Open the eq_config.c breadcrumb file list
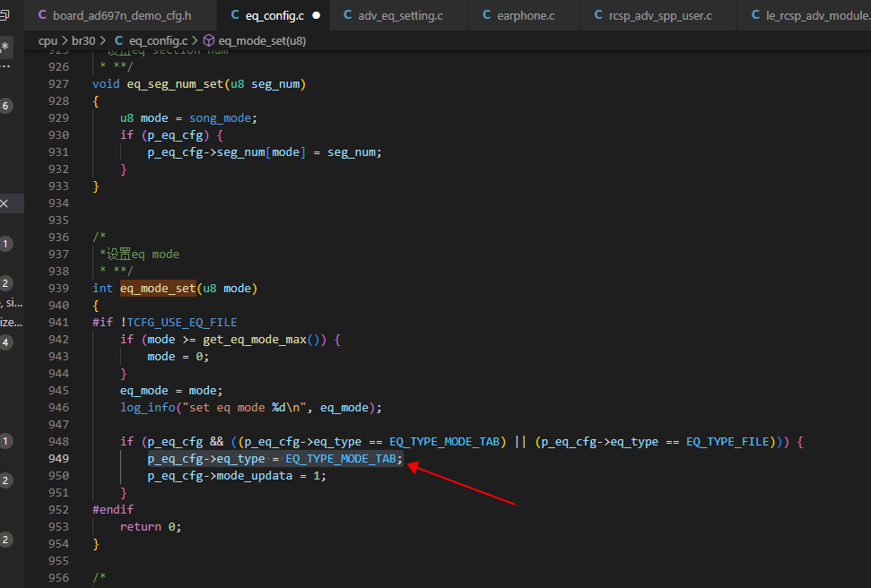The width and height of the screenshot is (871, 588). pyautogui.click(x=151, y=40)
